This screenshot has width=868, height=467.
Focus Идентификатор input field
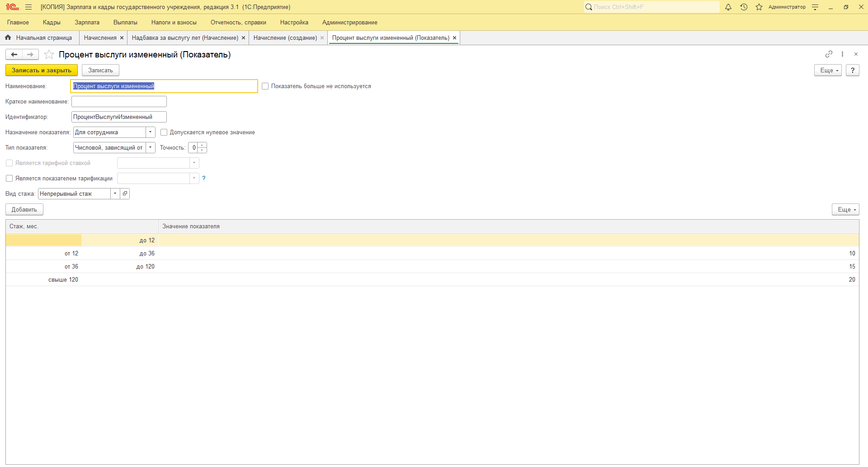(119, 117)
